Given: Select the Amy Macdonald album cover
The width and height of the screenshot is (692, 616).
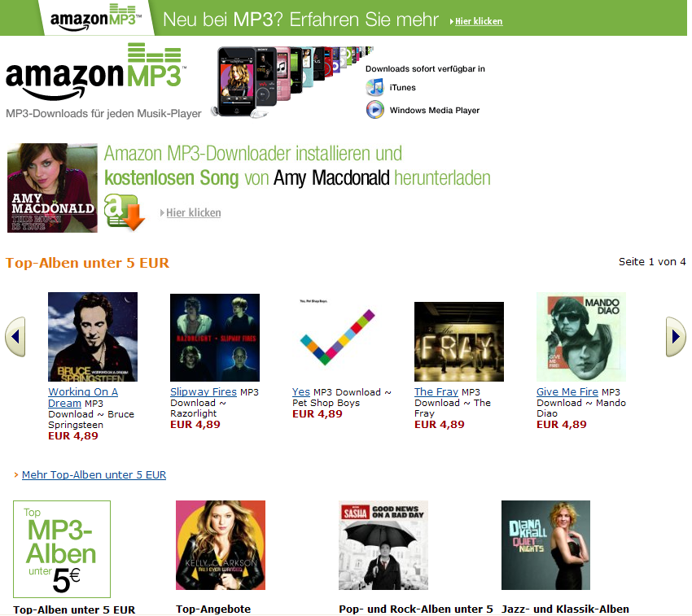Looking at the screenshot, I should [52, 188].
